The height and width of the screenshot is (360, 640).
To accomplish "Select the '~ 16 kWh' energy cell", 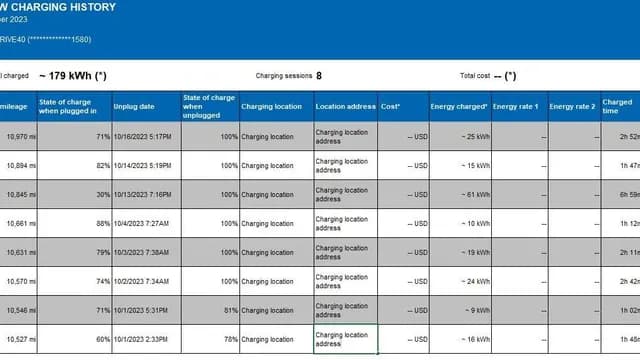I will click(460, 339).
